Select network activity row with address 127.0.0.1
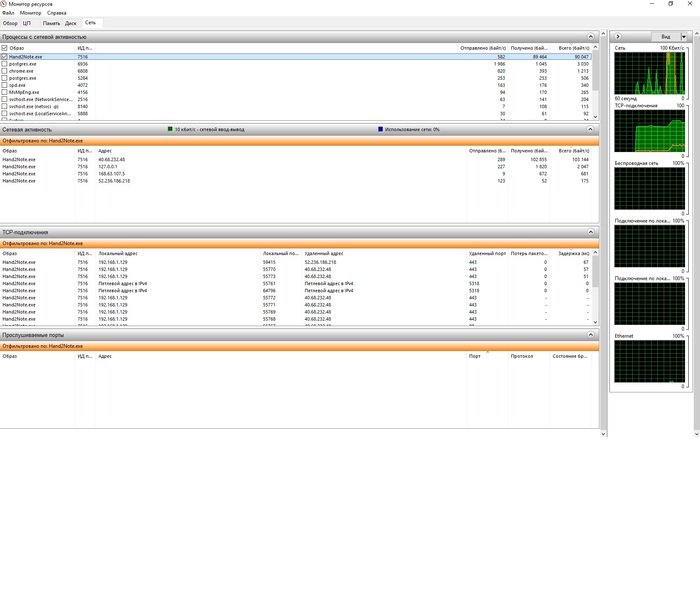This screenshot has width=700, height=612. coord(296,167)
